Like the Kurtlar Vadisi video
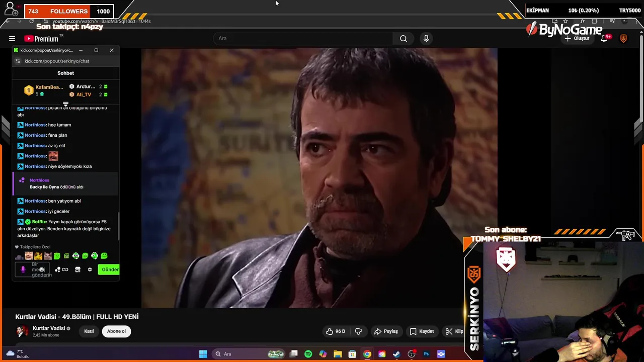 (335, 331)
